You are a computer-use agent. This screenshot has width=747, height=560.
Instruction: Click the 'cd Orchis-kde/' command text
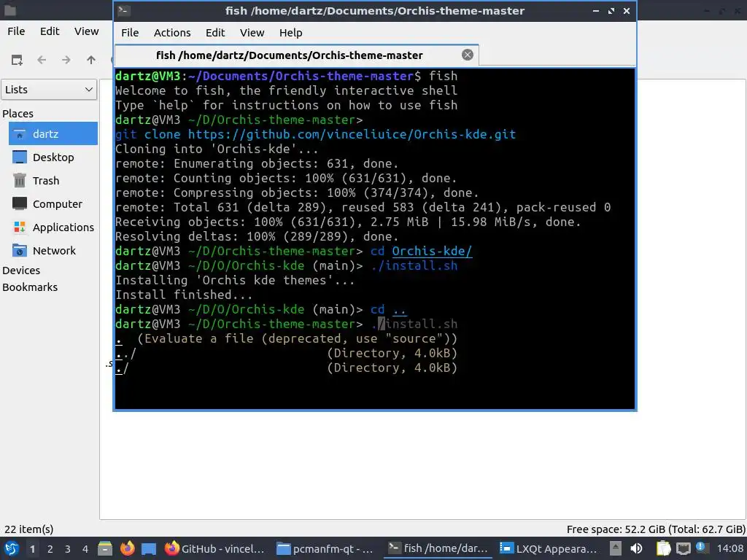coord(422,251)
